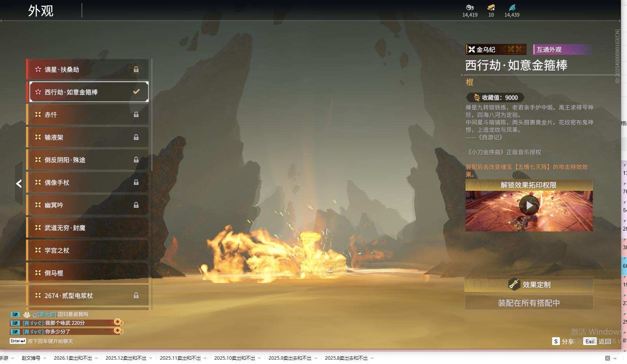Click the blue feather currency icon above 14,439
Screen dimensions: 627x364
(x=512, y=7)
